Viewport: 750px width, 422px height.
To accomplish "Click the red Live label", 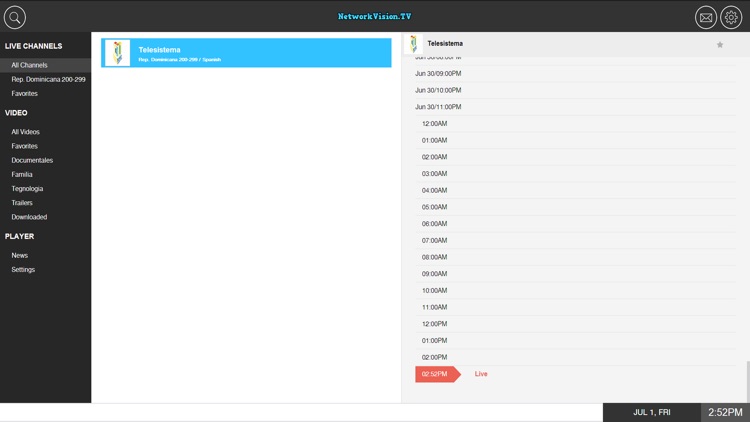I will pos(481,374).
